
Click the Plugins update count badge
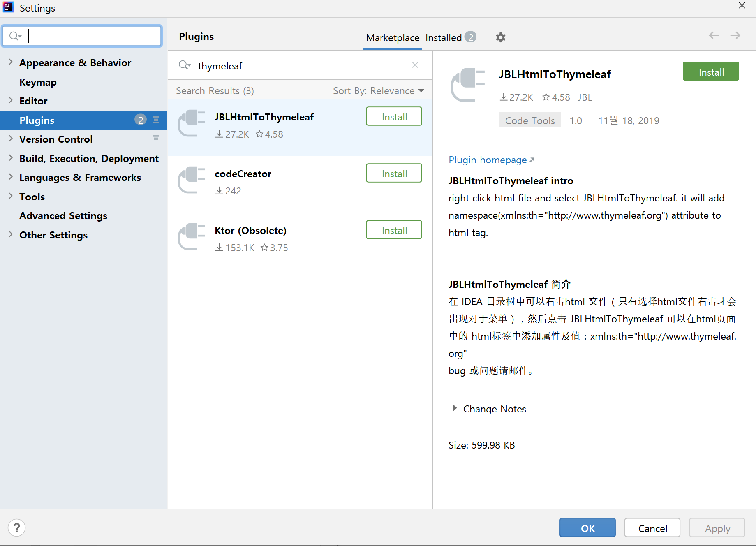tap(141, 120)
